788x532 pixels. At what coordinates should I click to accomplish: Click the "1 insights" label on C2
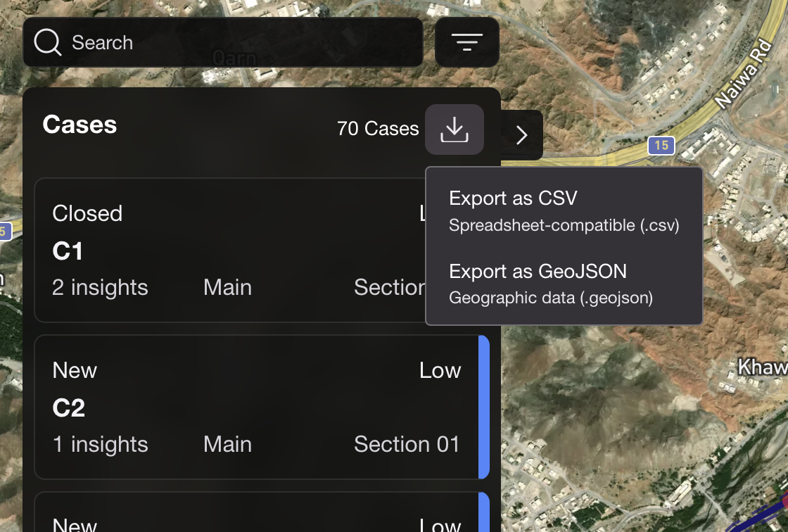pos(100,444)
